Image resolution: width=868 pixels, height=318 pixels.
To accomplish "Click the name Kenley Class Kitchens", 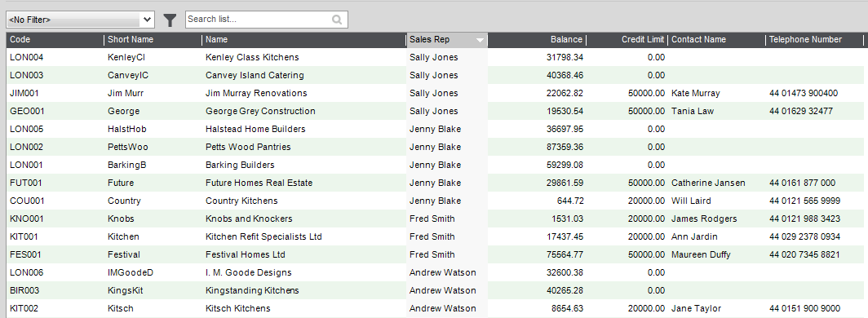I will tap(252, 58).
